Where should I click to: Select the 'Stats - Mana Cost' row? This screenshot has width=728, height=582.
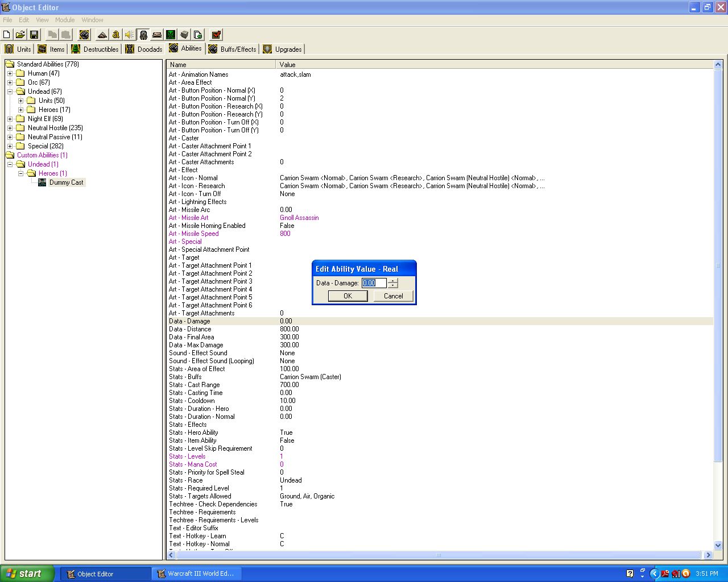440,464
